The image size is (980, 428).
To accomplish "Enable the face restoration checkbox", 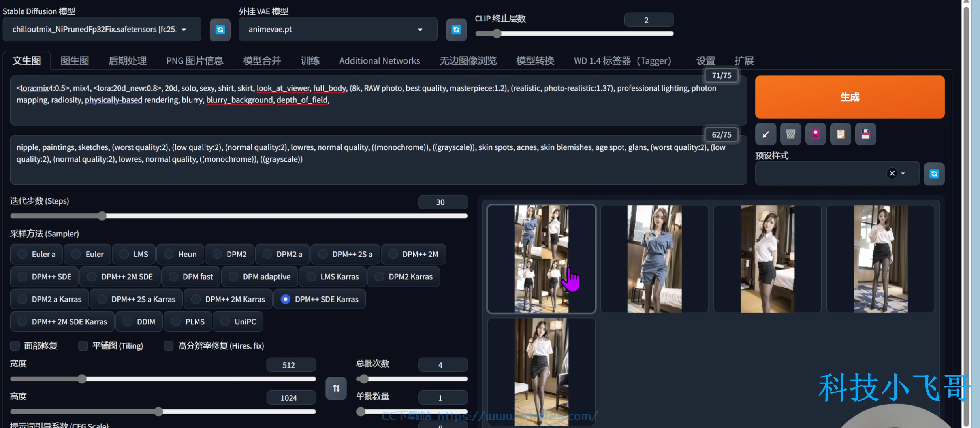I will 15,346.
